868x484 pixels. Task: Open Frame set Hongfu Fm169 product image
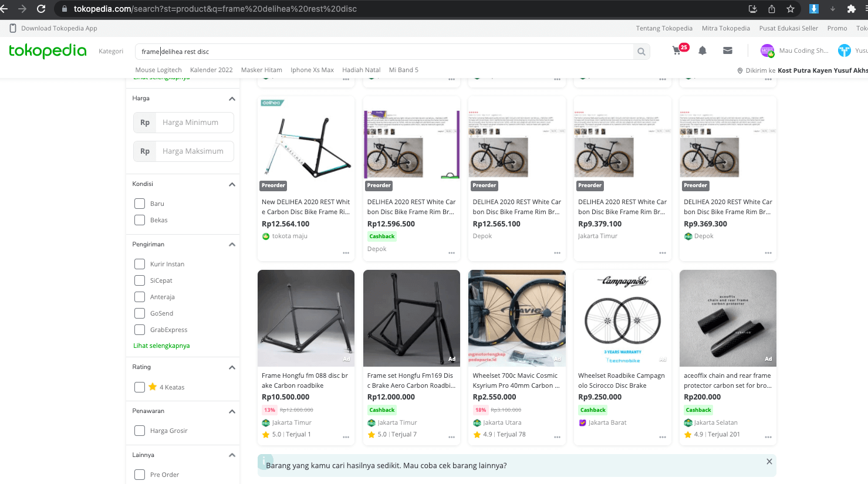click(x=411, y=318)
